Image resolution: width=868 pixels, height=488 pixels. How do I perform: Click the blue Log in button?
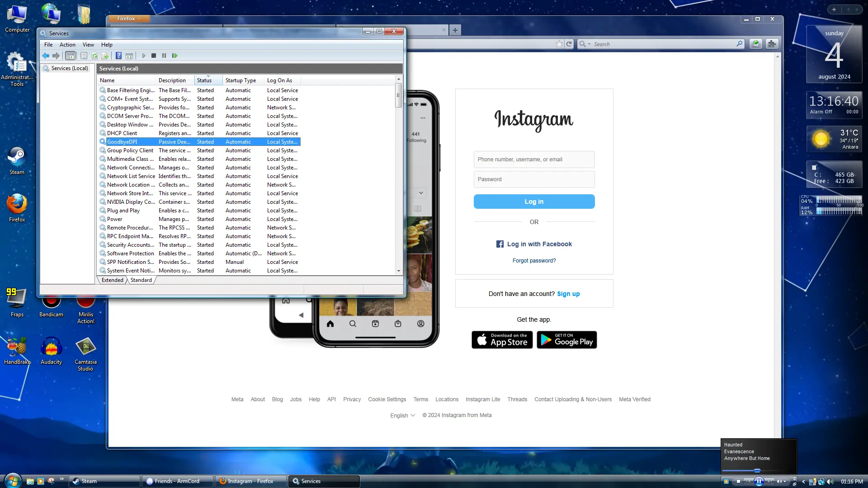[x=534, y=202]
